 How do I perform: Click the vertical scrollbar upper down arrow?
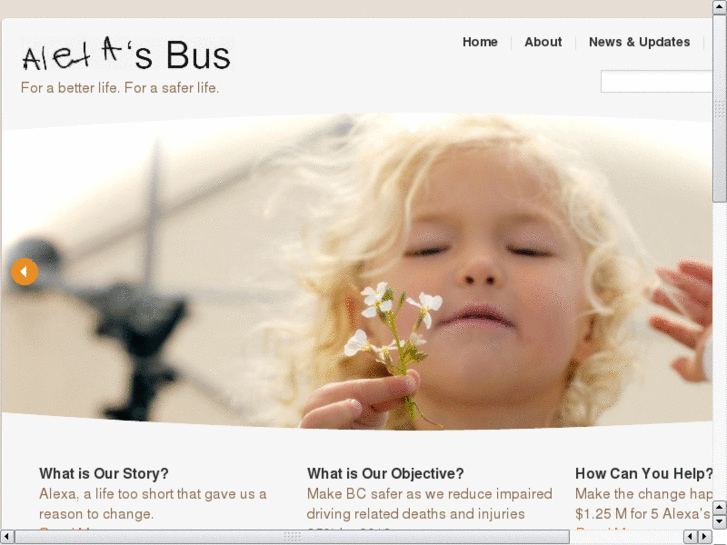click(719, 507)
